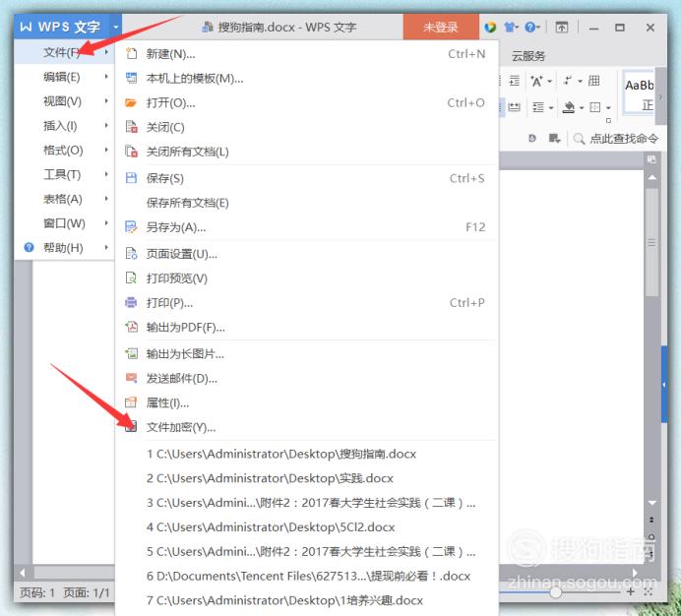Open the dropdown arrow beside WPS 文字
681x616 pixels.
(x=115, y=27)
